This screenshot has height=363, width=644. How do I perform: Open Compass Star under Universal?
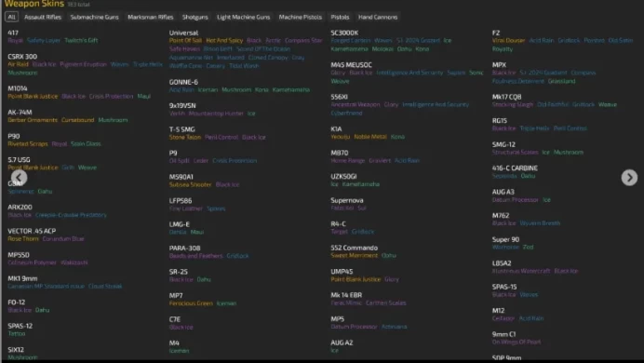[303, 40]
